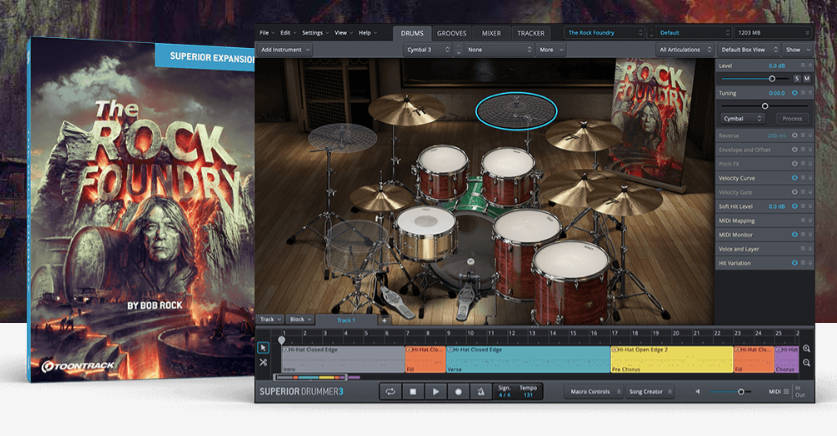
Task: Click the master volume slider handle
Action: coord(741,392)
